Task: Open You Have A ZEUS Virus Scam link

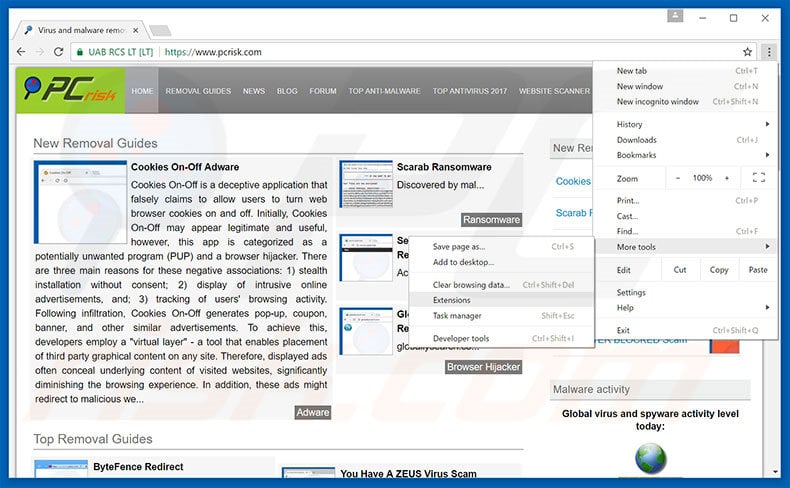Action: (x=408, y=473)
